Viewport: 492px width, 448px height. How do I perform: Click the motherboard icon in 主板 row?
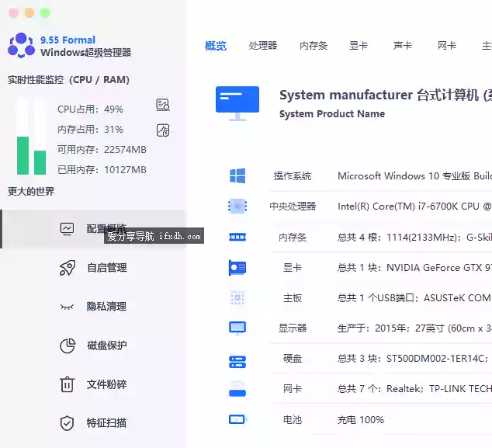(237, 297)
